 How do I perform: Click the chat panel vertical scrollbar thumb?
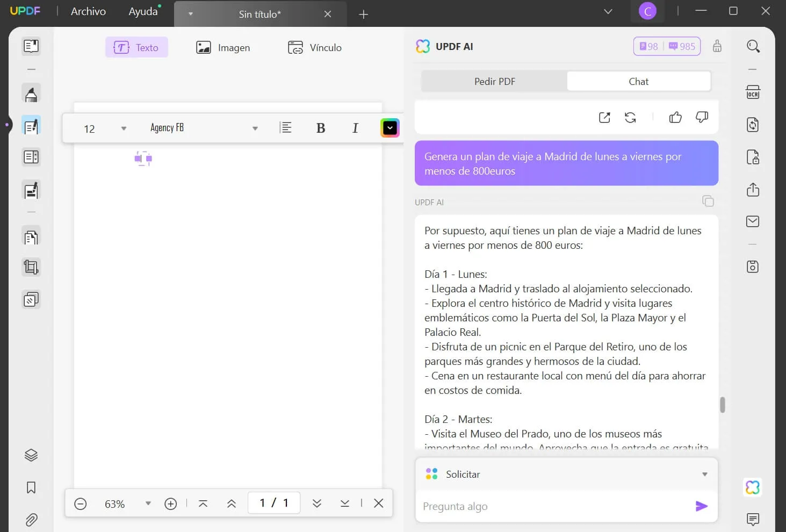click(723, 405)
